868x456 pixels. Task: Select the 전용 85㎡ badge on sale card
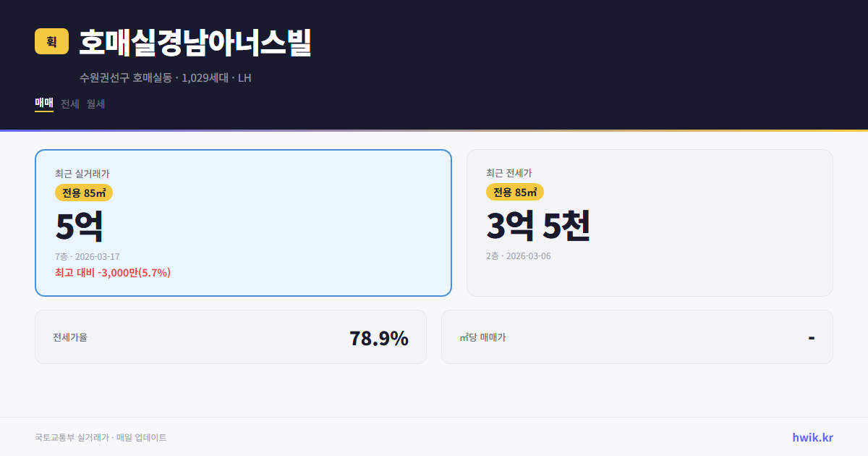click(x=81, y=193)
